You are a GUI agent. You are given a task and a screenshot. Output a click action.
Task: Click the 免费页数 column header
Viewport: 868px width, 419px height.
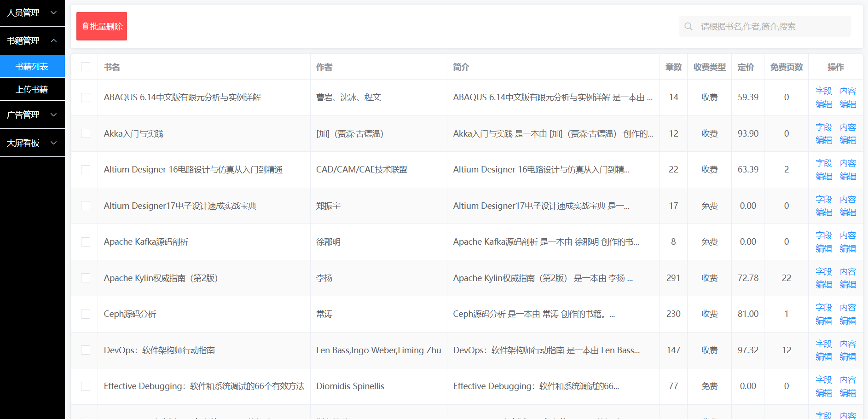(787, 67)
